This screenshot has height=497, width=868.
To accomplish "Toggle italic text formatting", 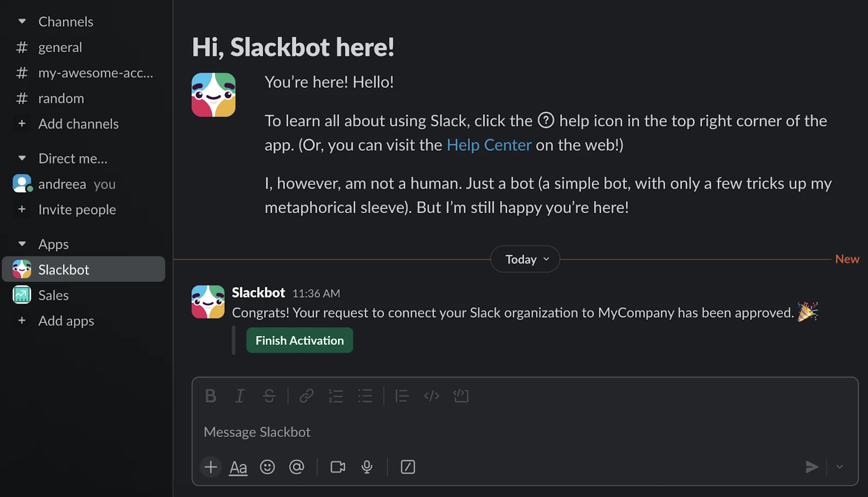I will click(240, 396).
